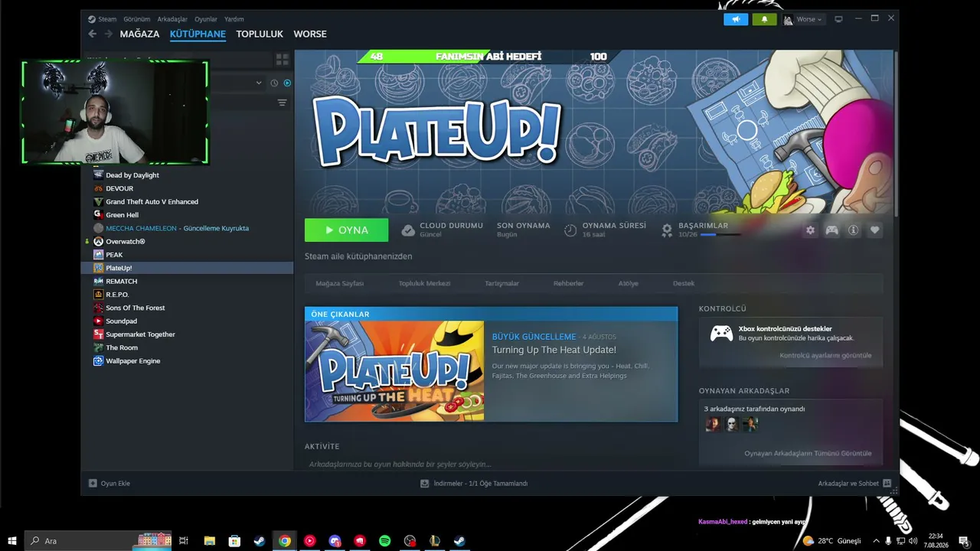Go back with the left arrow
This screenshot has height=551, width=980.
[x=93, y=34]
